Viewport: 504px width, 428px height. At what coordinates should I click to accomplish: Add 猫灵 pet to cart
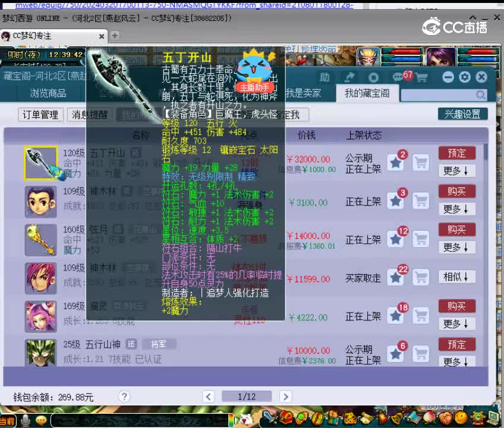point(421,316)
